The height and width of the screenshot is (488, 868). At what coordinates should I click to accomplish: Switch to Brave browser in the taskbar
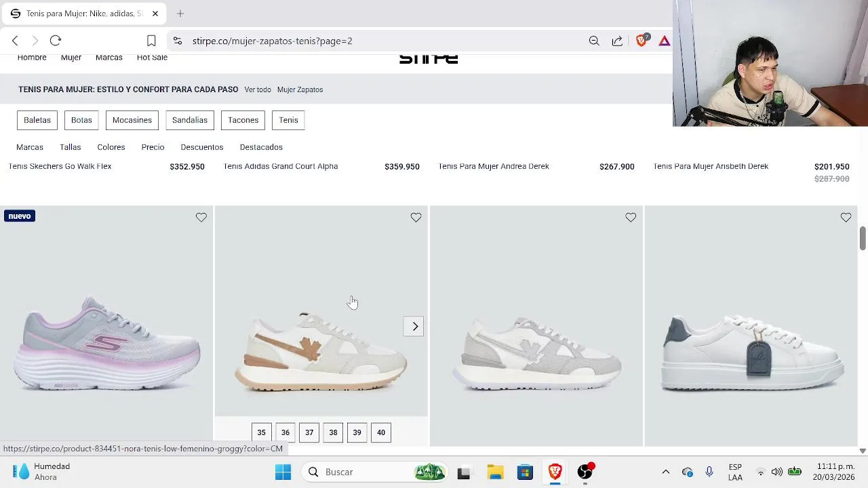(x=555, y=472)
